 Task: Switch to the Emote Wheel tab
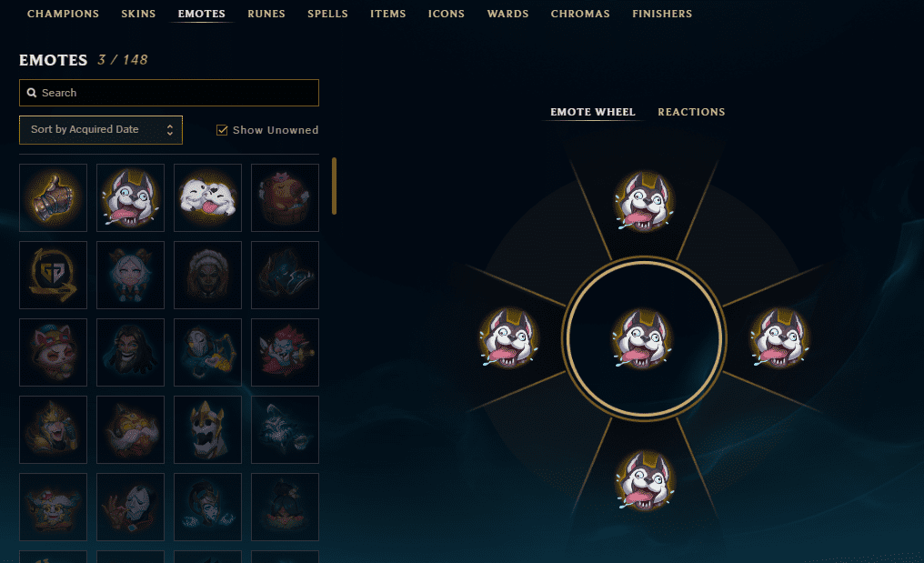pyautogui.click(x=593, y=112)
